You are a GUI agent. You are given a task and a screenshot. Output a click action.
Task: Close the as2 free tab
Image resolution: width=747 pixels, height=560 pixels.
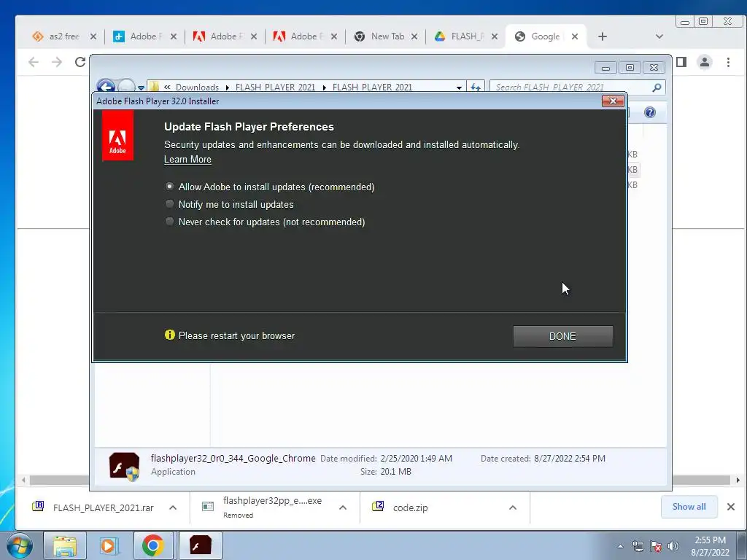click(x=93, y=36)
